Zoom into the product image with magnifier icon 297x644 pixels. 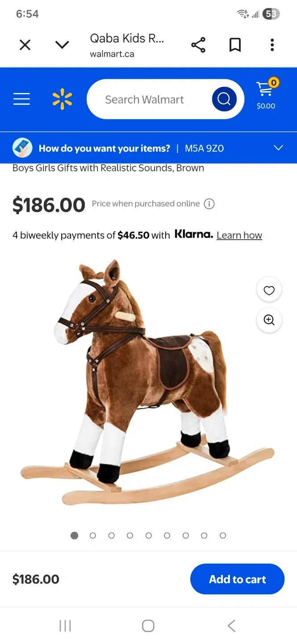pos(269,320)
